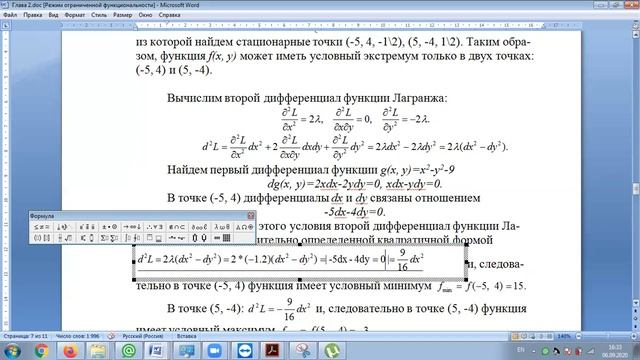This screenshot has width=640, height=360.
Task: Open the summation templates palette (Σ)
Action: coord(110,238)
